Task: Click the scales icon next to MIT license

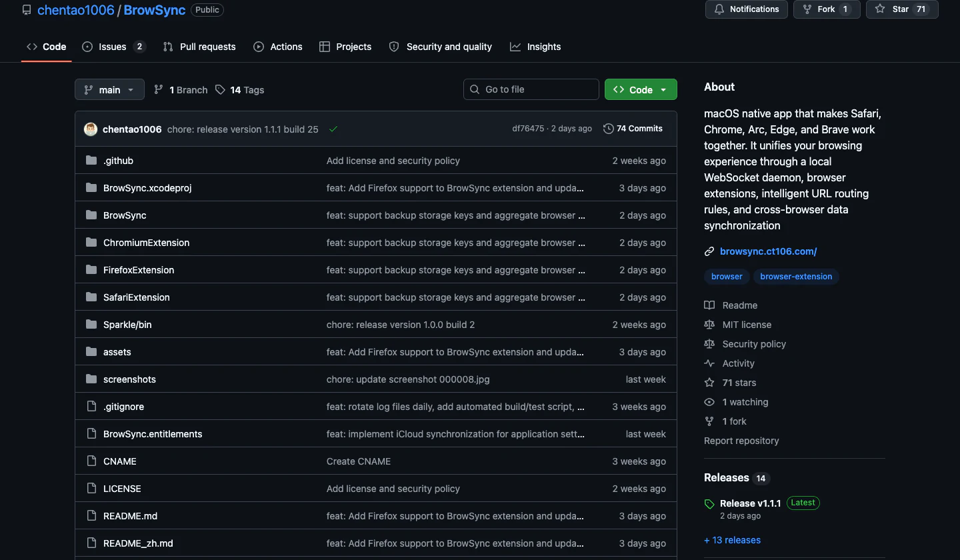Action: 709,325
